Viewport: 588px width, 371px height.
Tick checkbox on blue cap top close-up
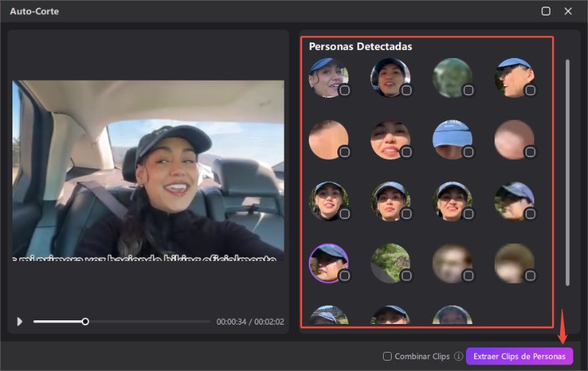click(x=468, y=152)
